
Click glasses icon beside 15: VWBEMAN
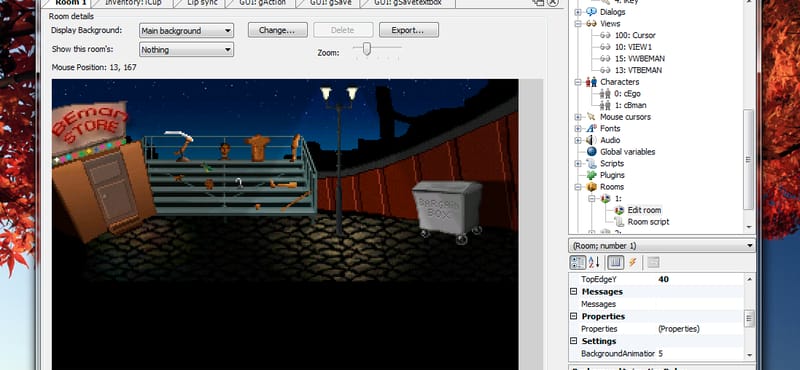click(x=605, y=59)
